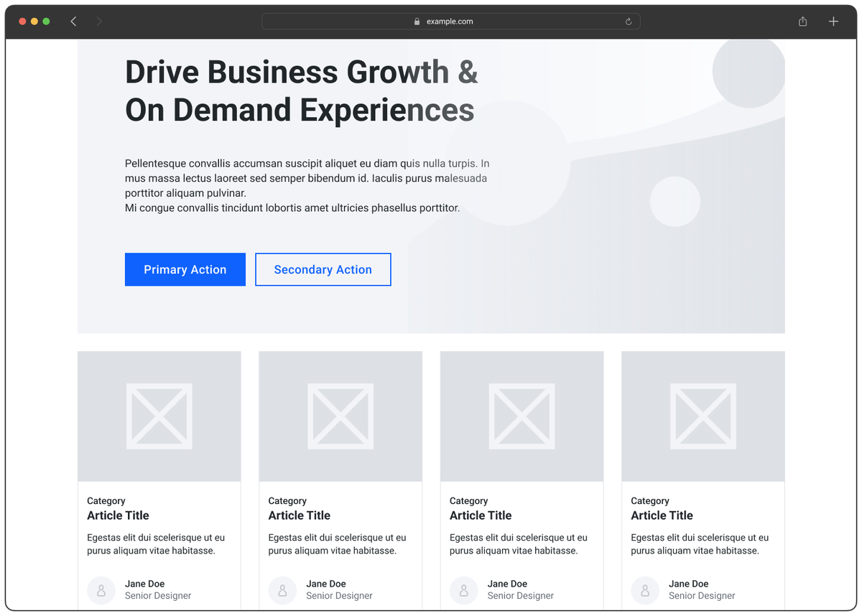862x616 pixels.
Task: Click the Jane Doe name in the third card
Action: [507, 584]
